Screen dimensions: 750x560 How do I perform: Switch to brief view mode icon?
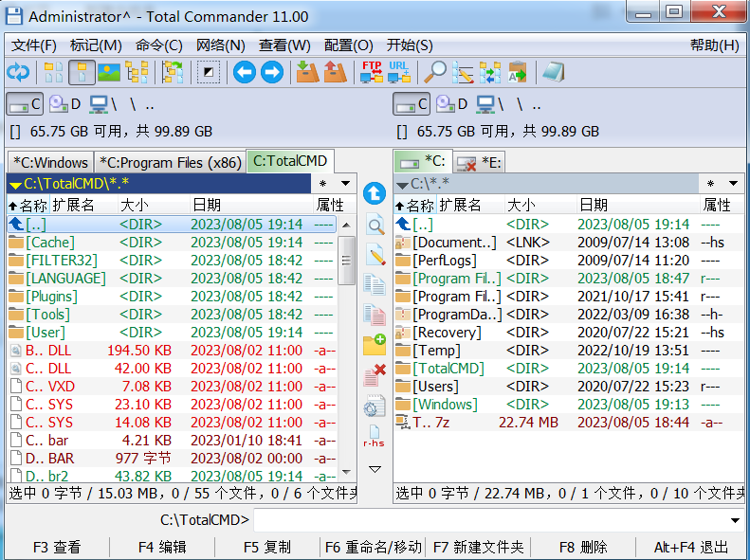click(53, 72)
